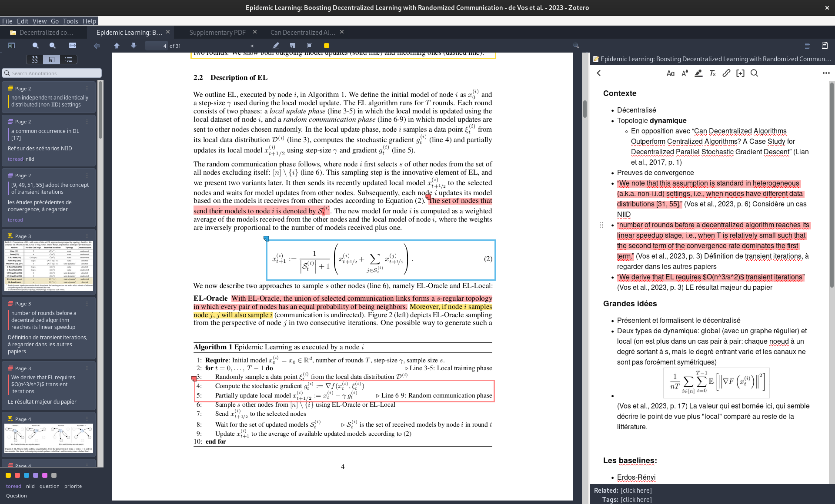Click the insert link icon in note
Screen dimensions: 835x504
726,73
